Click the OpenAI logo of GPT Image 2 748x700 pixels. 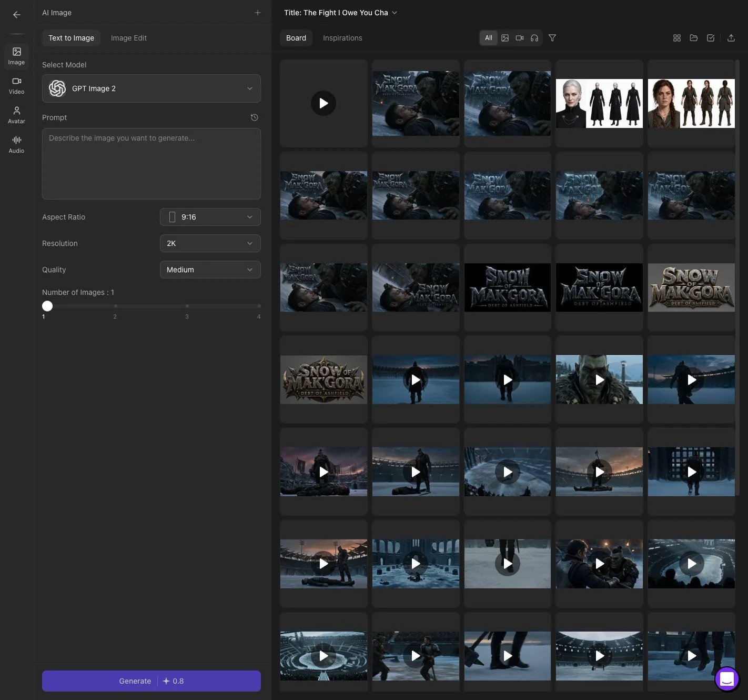57,88
